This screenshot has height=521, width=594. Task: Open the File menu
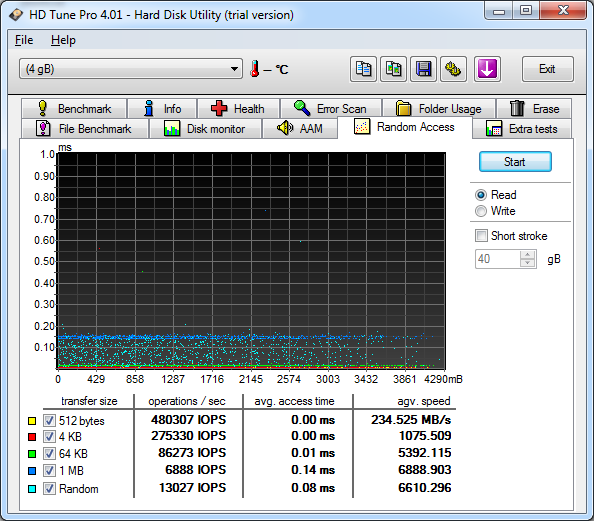(24, 40)
